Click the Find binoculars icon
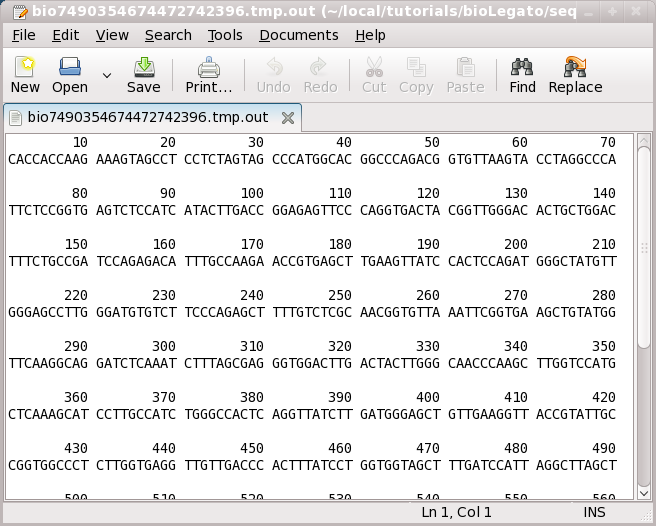Screen dimensions: 656x526 [x=522, y=67]
